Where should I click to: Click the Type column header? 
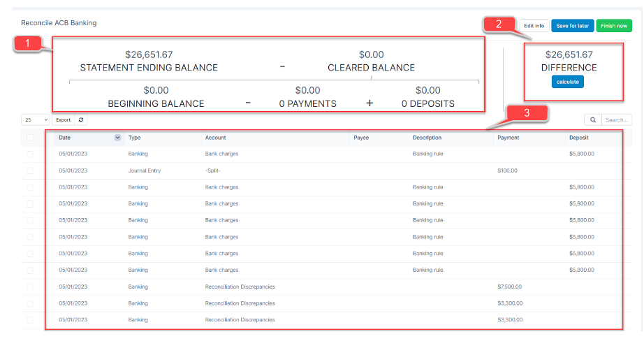tap(135, 138)
